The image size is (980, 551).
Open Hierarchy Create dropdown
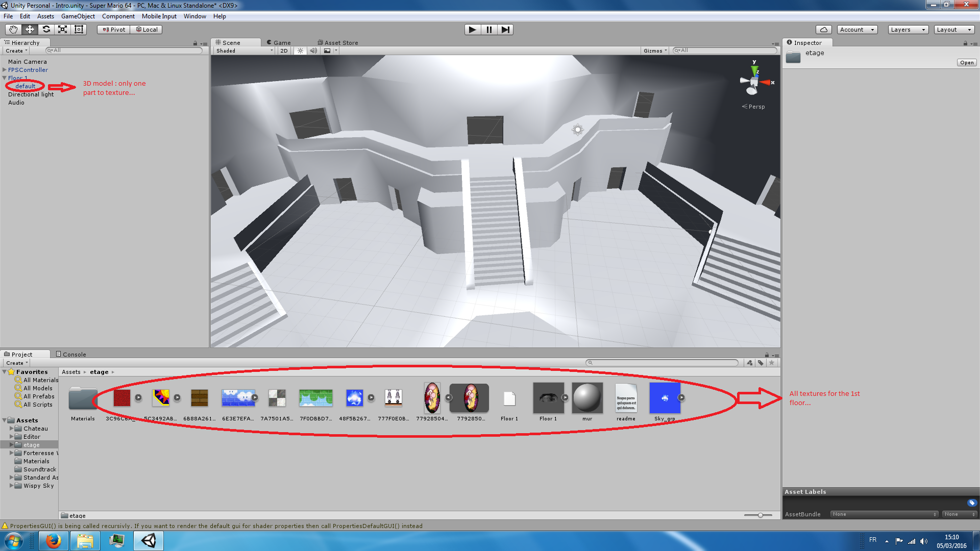pyautogui.click(x=16, y=51)
